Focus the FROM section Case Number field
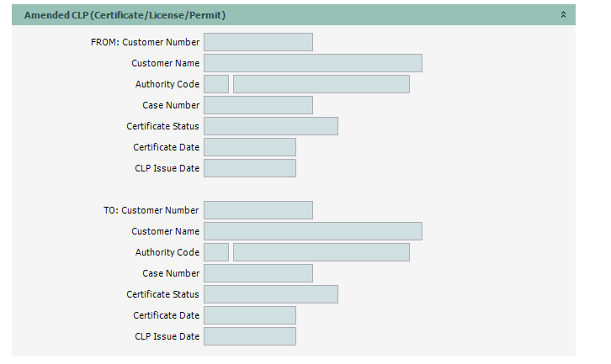 pyautogui.click(x=258, y=105)
